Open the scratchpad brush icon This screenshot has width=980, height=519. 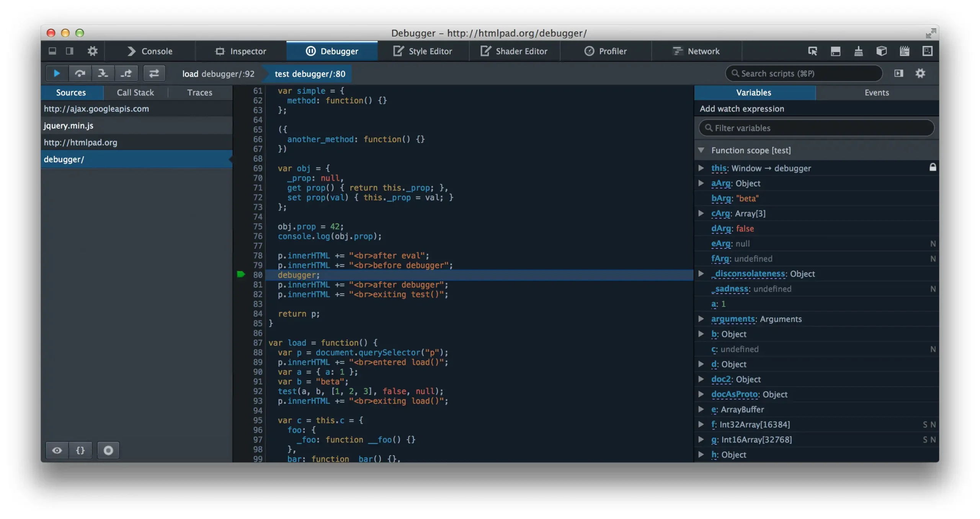[x=858, y=51]
